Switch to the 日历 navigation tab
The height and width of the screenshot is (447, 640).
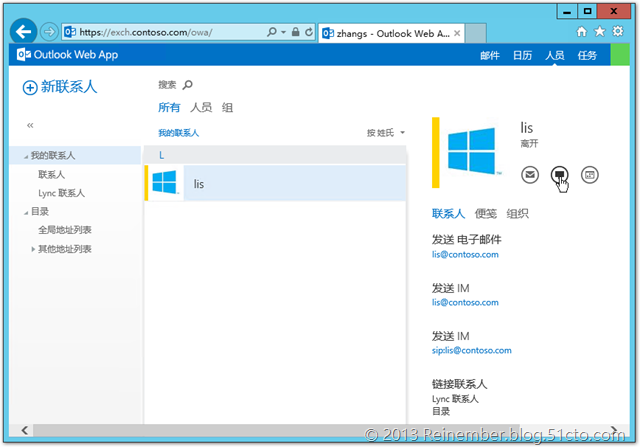[x=522, y=55]
